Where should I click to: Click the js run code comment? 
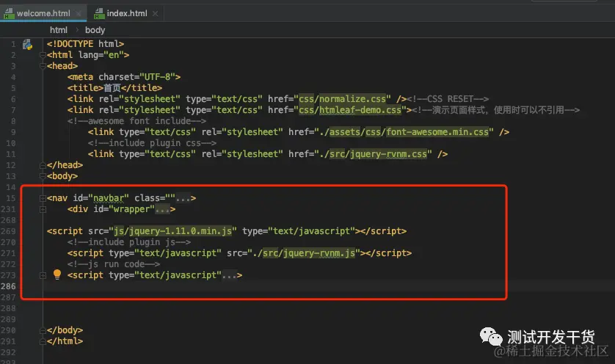113,264
